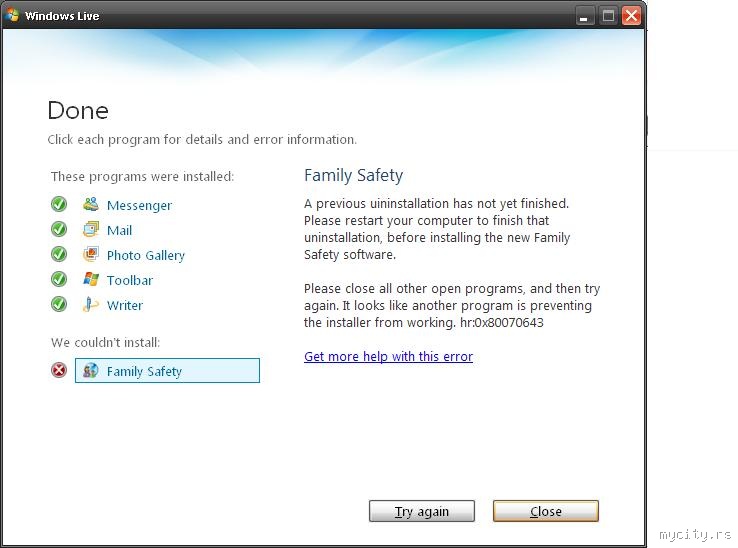Image resolution: width=738 pixels, height=548 pixels.
Task: Click green checkmark next to Photo Gallery
Action: pyautogui.click(x=59, y=254)
